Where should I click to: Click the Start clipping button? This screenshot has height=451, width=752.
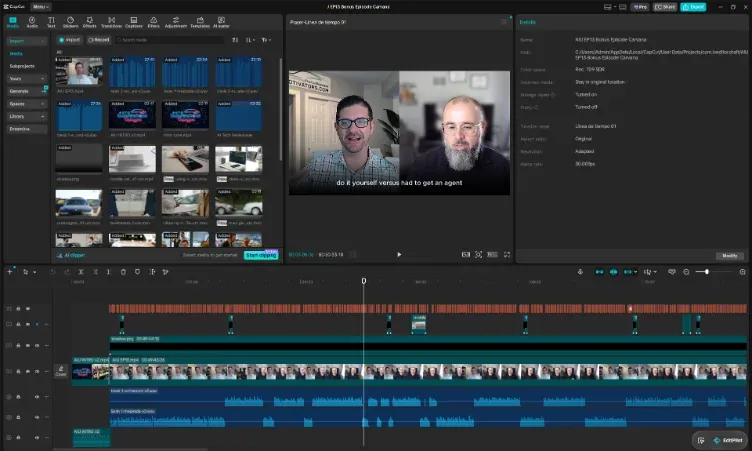261,255
